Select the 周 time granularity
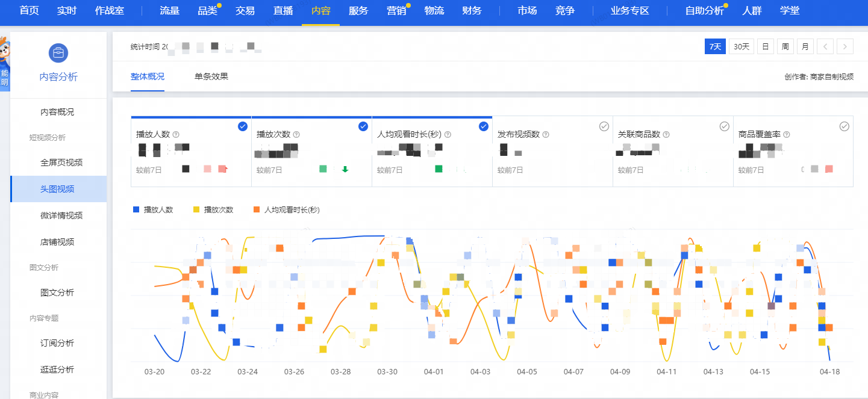Viewport: 868px width, 399px height. pyautogui.click(x=785, y=46)
